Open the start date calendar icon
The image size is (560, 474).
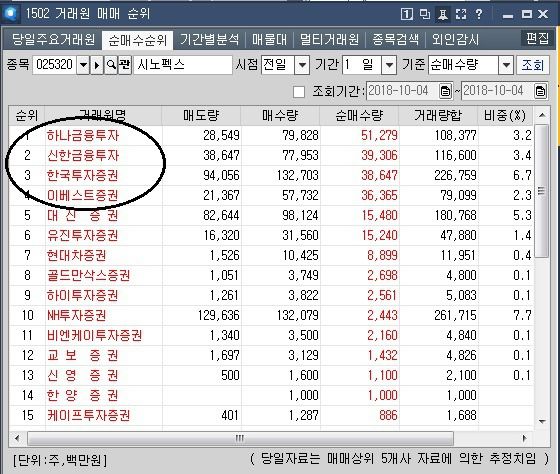445,91
